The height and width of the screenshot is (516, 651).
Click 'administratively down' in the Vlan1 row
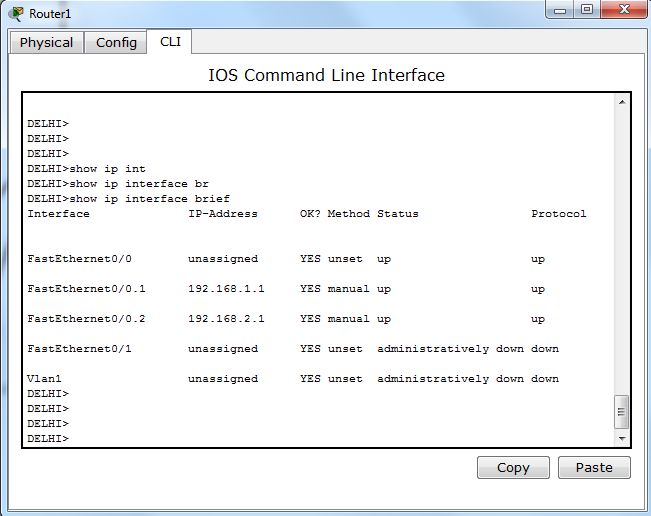coord(450,379)
